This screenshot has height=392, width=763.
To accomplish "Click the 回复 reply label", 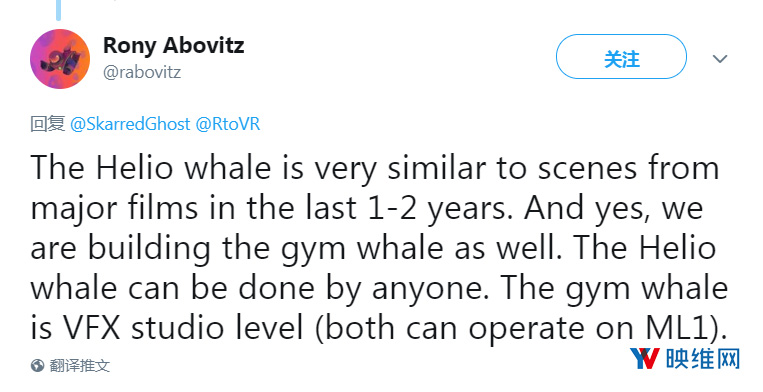I will (48, 124).
